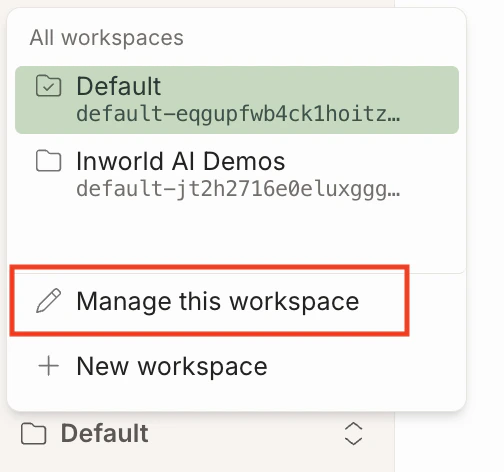The width and height of the screenshot is (504, 472).
Task: Click the workspace ID default-jt2h2716e0eluxggg…
Action: [x=238, y=189]
